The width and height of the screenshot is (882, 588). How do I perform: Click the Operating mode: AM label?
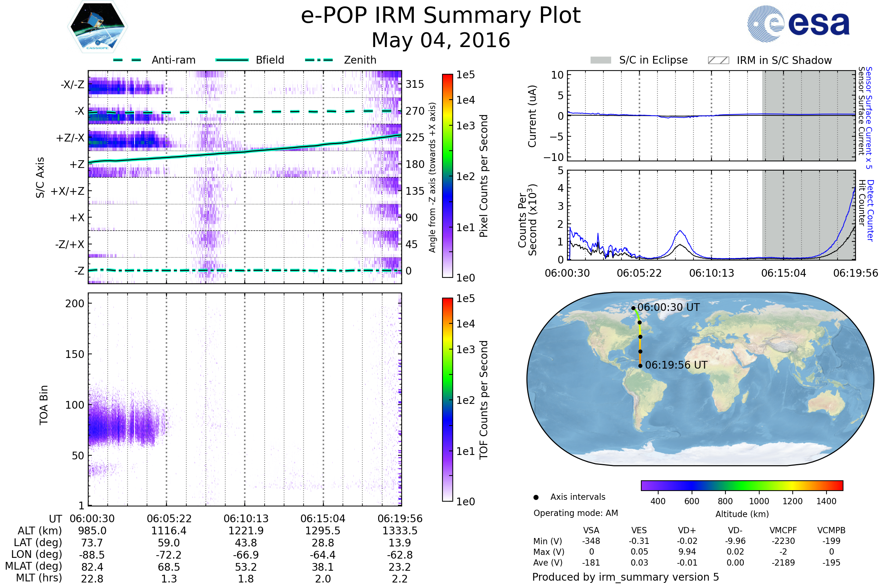[x=575, y=513]
